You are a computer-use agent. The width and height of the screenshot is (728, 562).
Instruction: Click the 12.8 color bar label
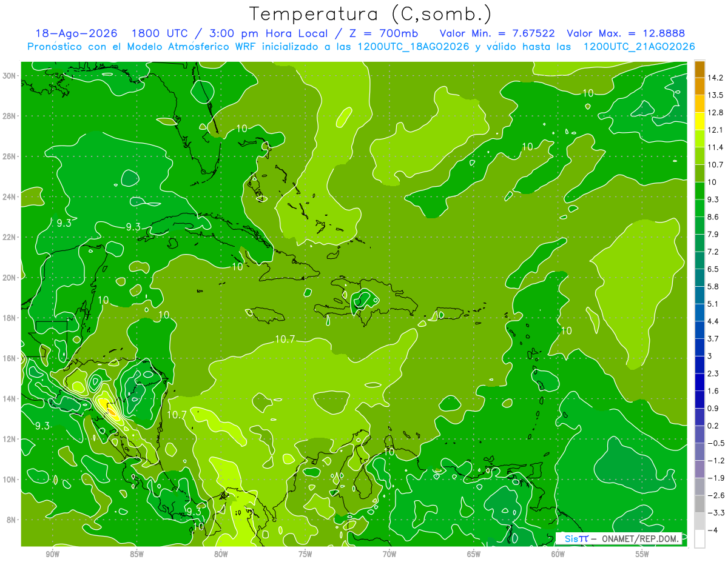tap(715, 113)
